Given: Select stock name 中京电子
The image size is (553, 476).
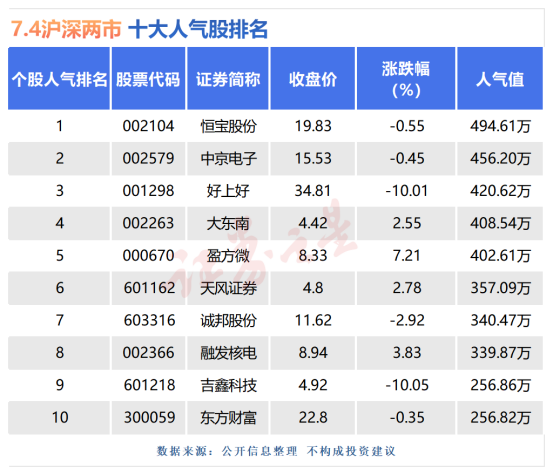Looking at the screenshot, I should coord(228,159).
